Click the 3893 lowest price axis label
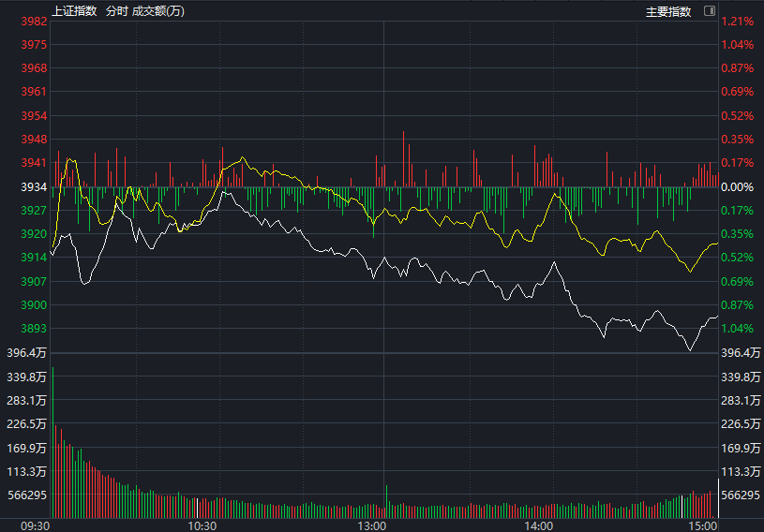764x532 pixels. click(33, 329)
